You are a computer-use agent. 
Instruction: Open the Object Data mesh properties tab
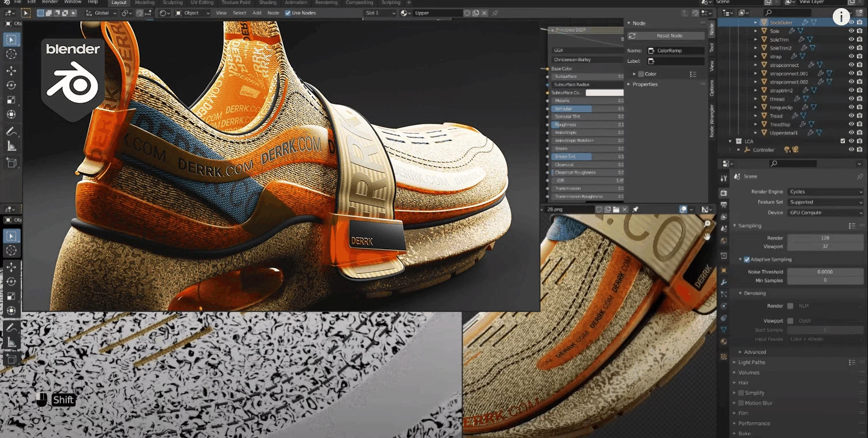724,329
